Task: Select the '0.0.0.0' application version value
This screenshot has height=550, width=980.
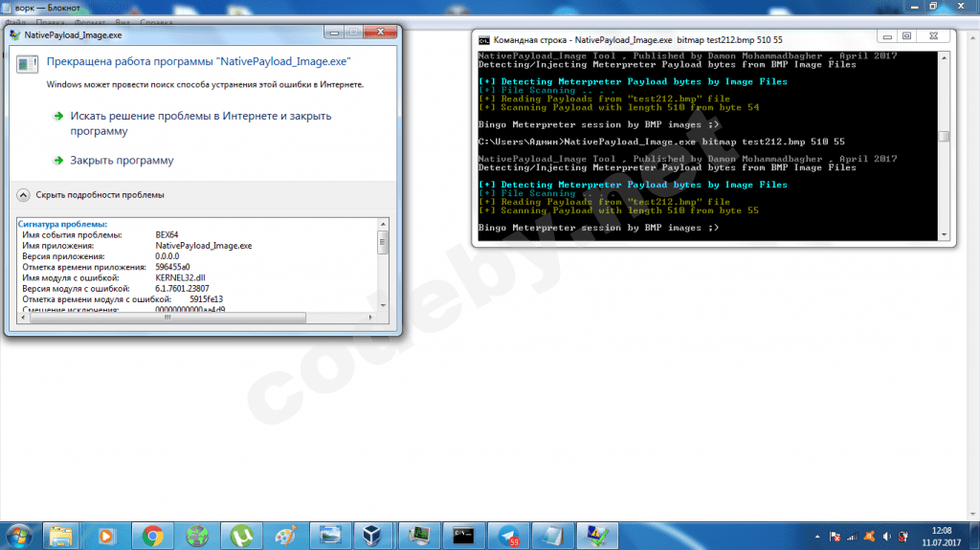Action: pyautogui.click(x=167, y=256)
